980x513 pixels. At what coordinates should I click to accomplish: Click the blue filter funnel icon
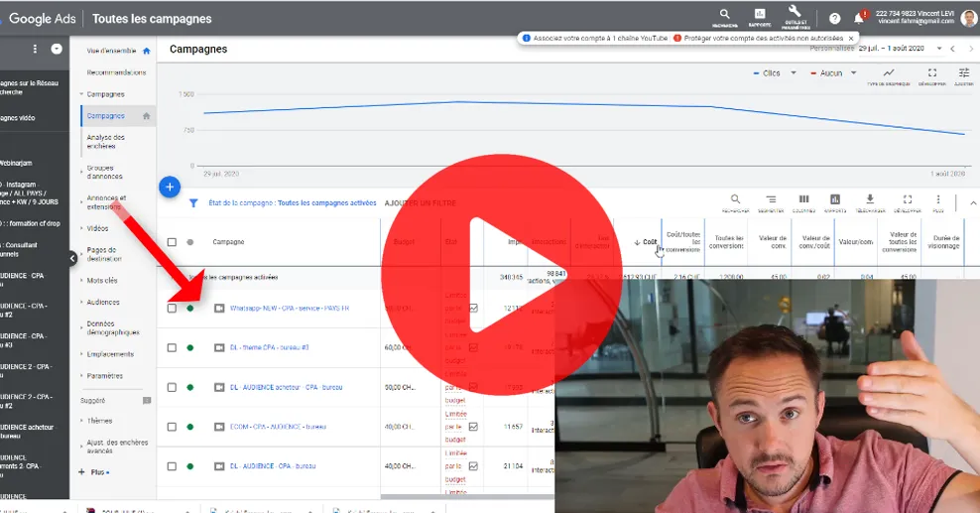(193, 203)
